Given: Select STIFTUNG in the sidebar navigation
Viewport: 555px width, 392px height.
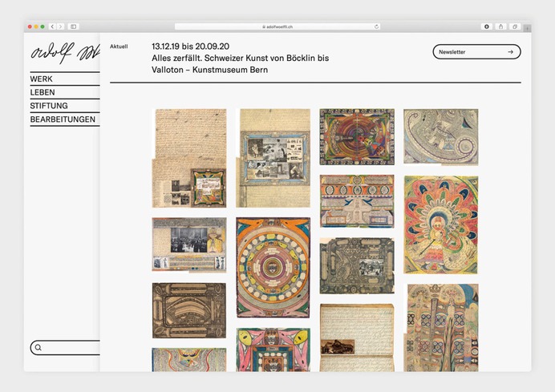Looking at the screenshot, I should 49,106.
